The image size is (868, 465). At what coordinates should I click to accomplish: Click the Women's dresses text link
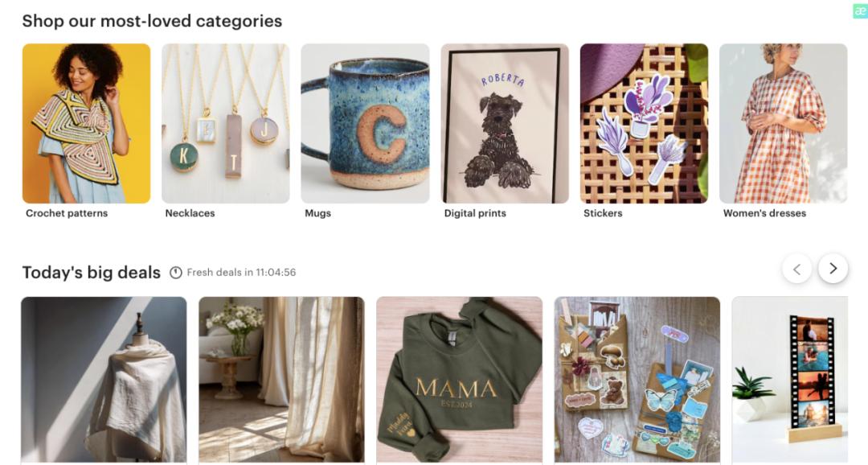click(764, 213)
